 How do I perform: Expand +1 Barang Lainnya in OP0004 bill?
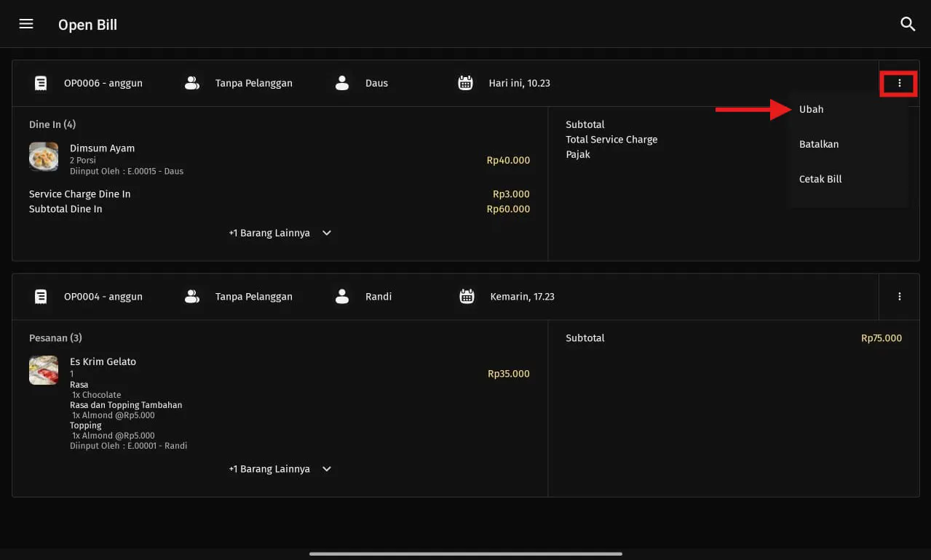pyautogui.click(x=280, y=469)
